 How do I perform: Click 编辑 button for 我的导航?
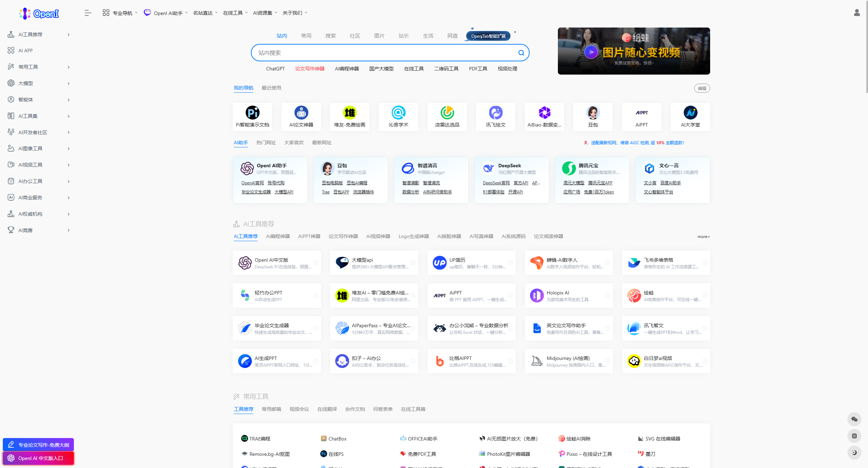pos(702,89)
